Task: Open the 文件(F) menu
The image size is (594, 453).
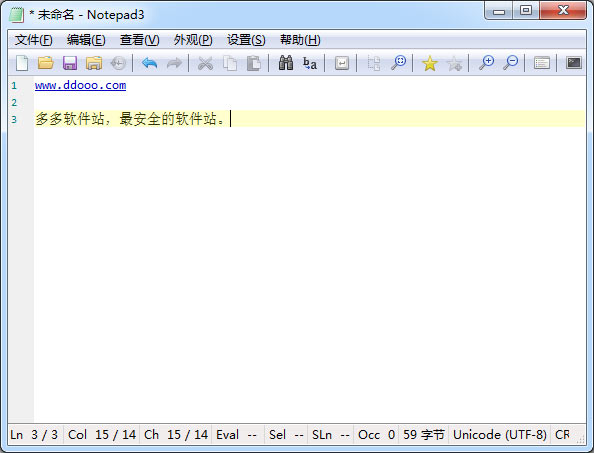Action: click(33, 40)
